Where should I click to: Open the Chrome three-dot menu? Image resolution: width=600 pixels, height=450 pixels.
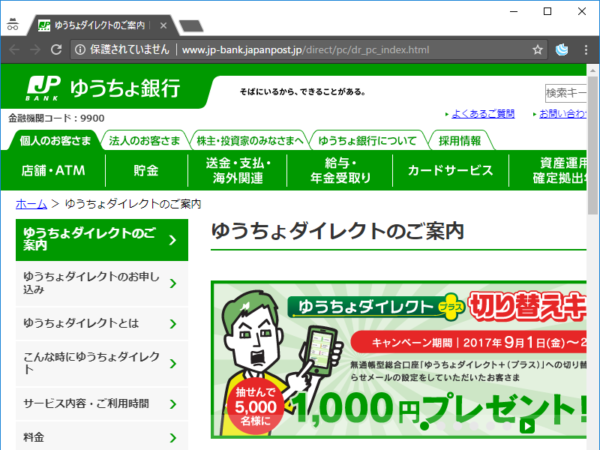pos(586,49)
